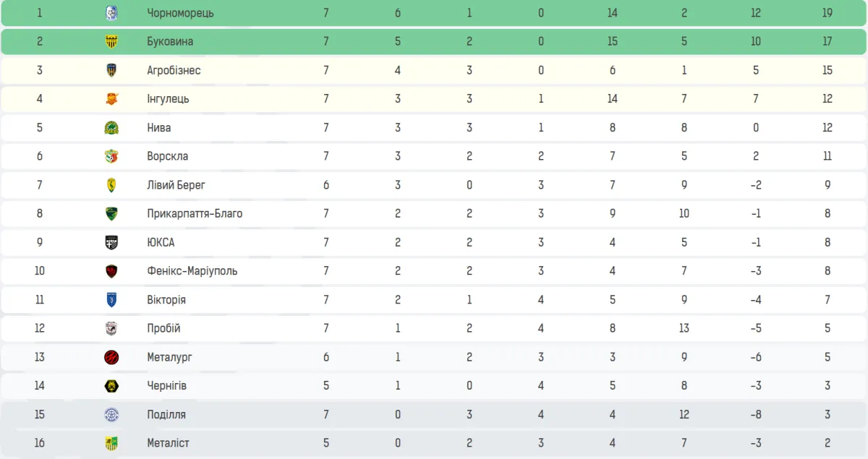Click the Буковина team crest
The height and width of the screenshot is (459, 868).
click(111, 41)
